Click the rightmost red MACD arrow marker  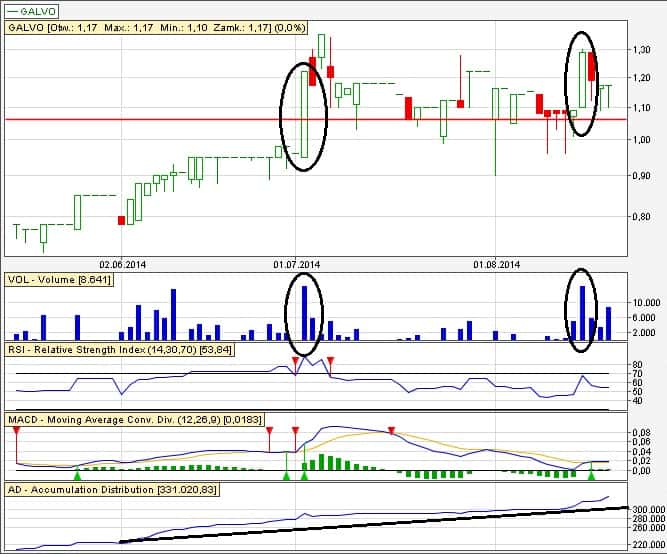pos(391,431)
